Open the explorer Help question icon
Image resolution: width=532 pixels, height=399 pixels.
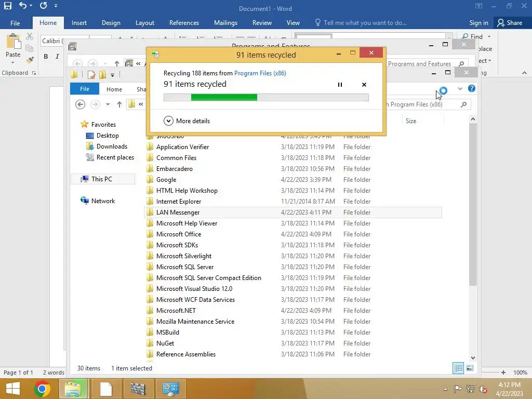point(472,88)
